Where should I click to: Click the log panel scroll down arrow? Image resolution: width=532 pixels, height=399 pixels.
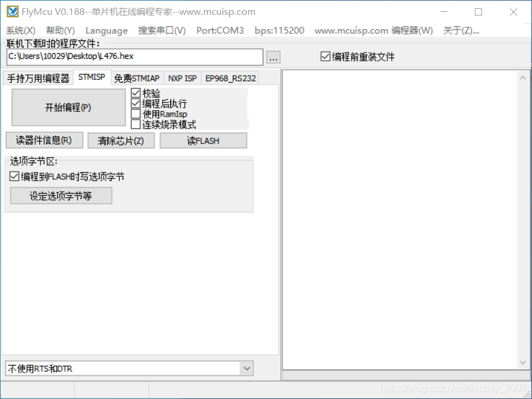click(x=523, y=363)
